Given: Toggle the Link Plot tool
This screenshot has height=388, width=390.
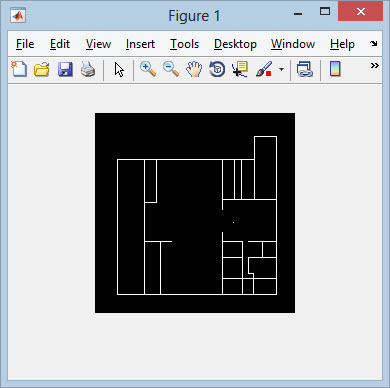Looking at the screenshot, I should pos(305,69).
